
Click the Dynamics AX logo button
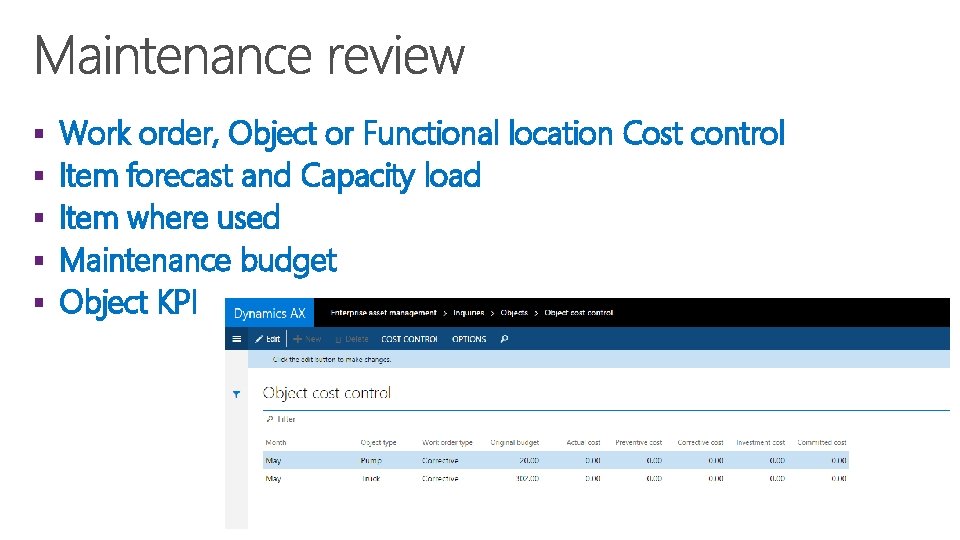point(269,313)
